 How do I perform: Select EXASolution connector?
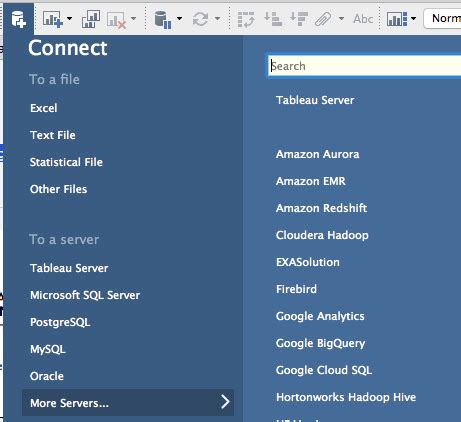click(308, 262)
